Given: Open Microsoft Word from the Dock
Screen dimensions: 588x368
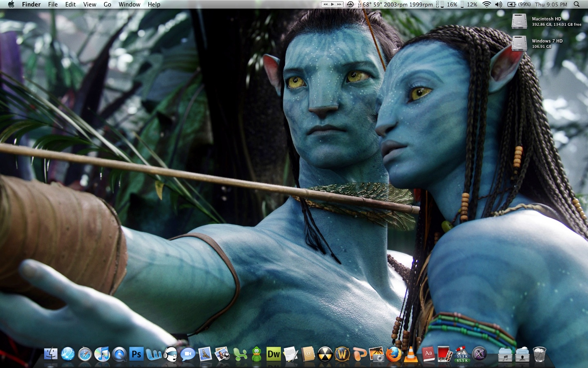Looking at the screenshot, I should 154,354.
